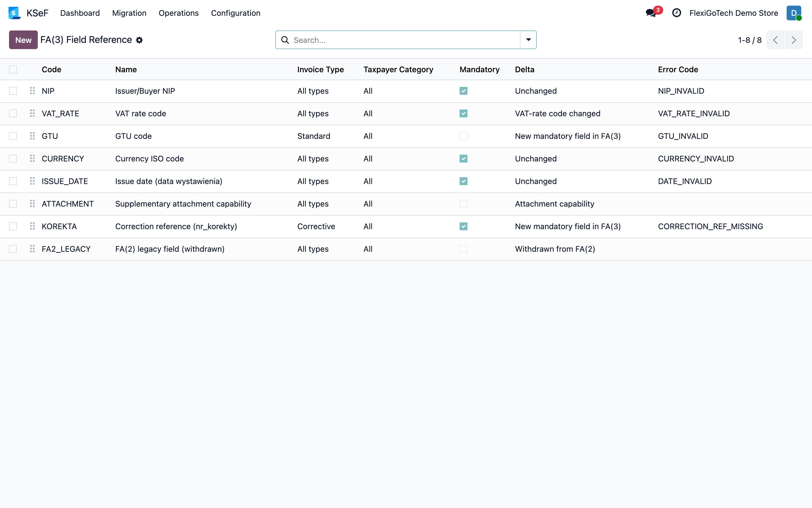
Task: Open Issue date (data wystawienia) record
Action: pos(169,181)
